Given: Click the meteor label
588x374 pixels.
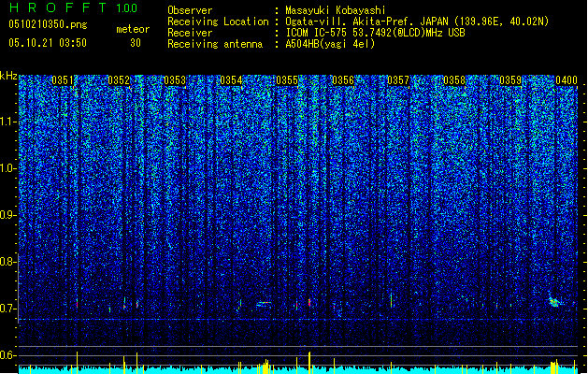Looking at the screenshot, I should point(133,29).
